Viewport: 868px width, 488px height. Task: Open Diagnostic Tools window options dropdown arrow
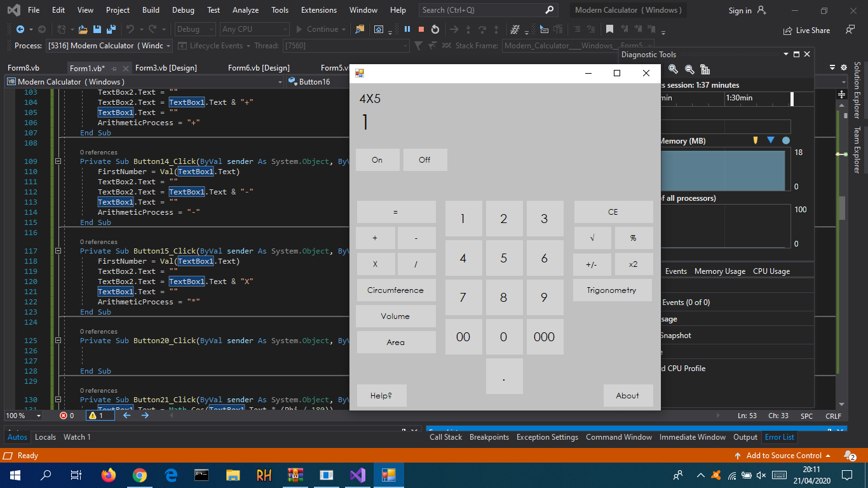point(786,55)
